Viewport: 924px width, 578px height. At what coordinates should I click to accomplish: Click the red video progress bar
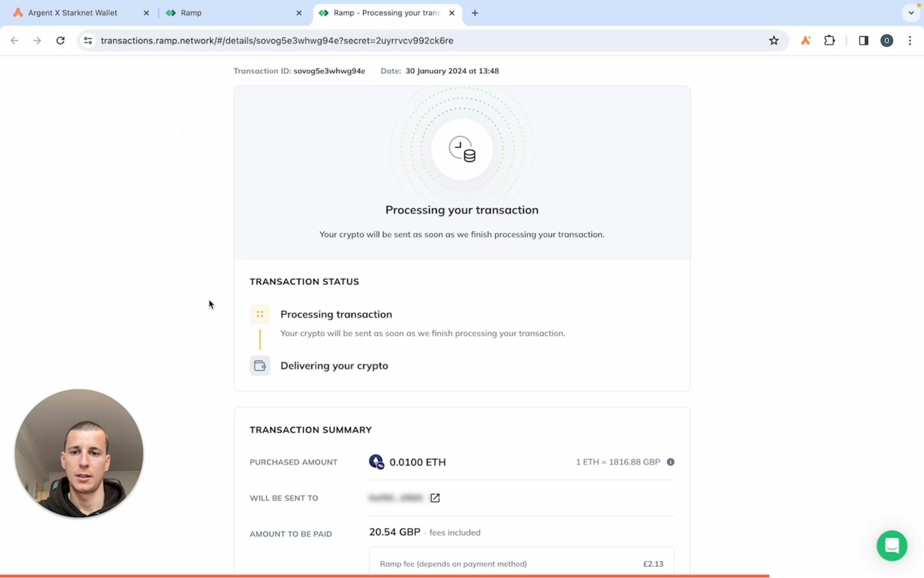click(x=385, y=576)
